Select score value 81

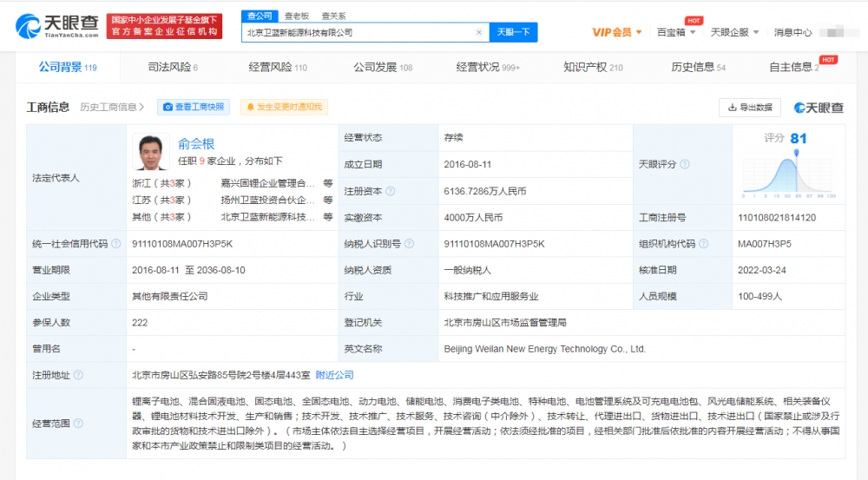[799, 138]
